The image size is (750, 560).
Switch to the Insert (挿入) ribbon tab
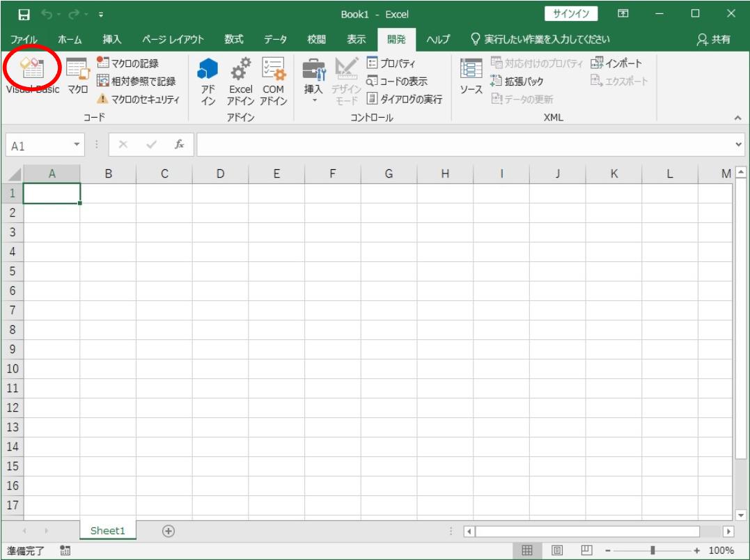point(112,40)
